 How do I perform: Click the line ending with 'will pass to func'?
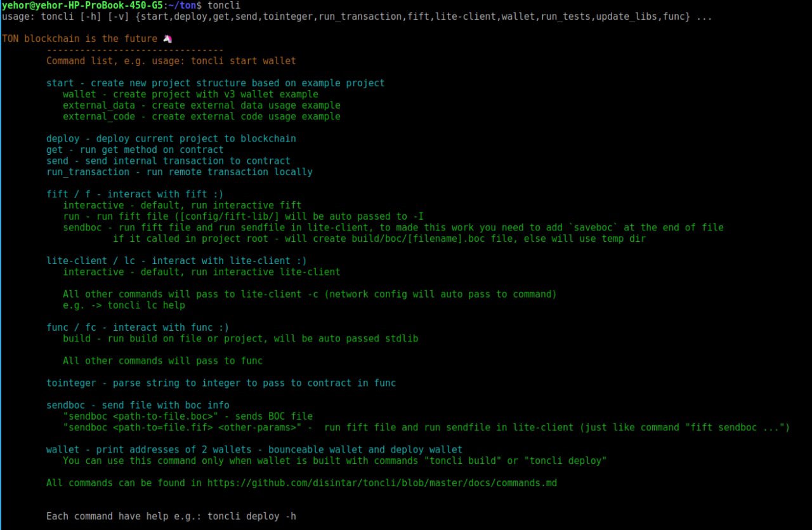[x=162, y=361]
